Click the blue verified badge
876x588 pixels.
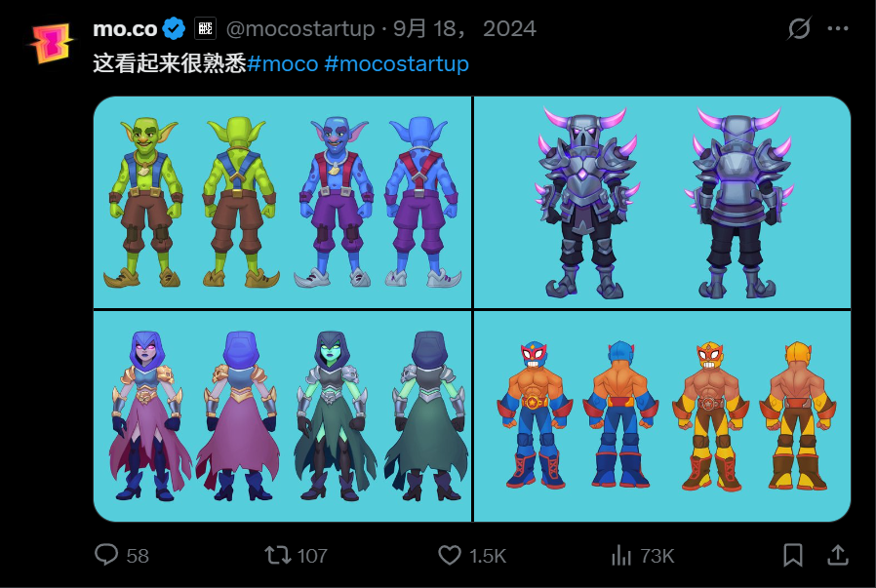point(176,28)
